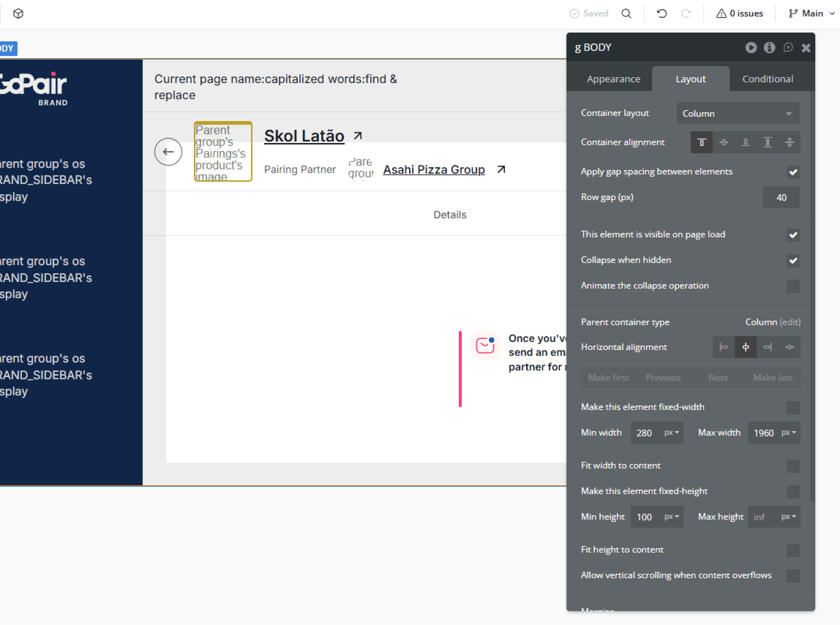Click the search magnifier icon in top bar
The width and height of the screenshot is (840, 625).
(626, 14)
